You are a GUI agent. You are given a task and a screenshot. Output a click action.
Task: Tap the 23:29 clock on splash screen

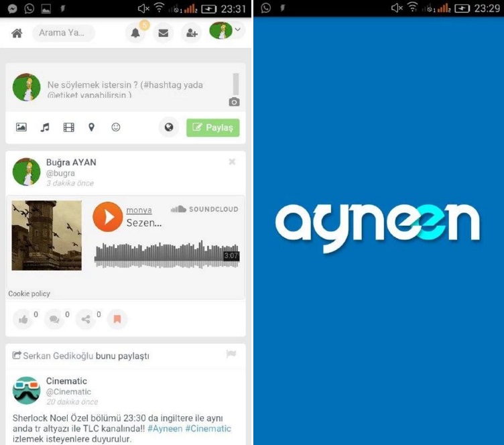point(487,8)
